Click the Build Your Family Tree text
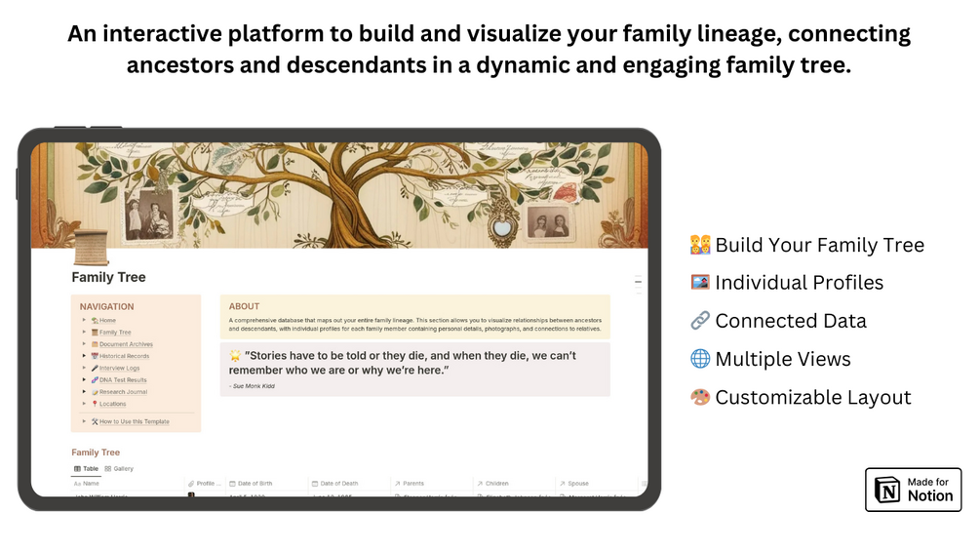The width and height of the screenshot is (980, 551). [819, 245]
